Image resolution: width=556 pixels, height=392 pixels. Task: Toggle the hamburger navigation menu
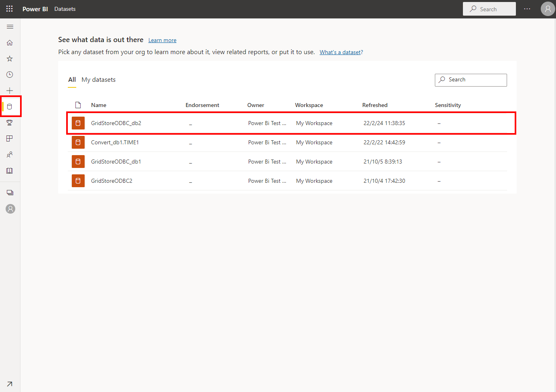(x=10, y=27)
